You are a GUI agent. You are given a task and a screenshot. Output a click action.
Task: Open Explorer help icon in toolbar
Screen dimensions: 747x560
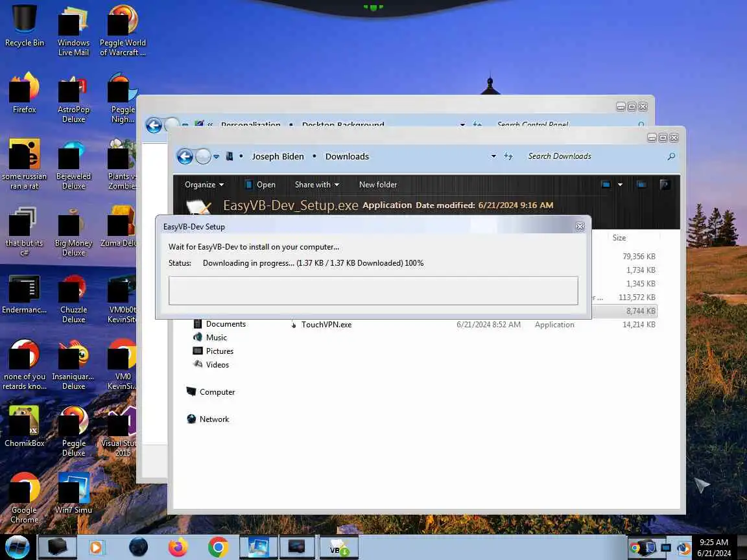click(x=664, y=184)
